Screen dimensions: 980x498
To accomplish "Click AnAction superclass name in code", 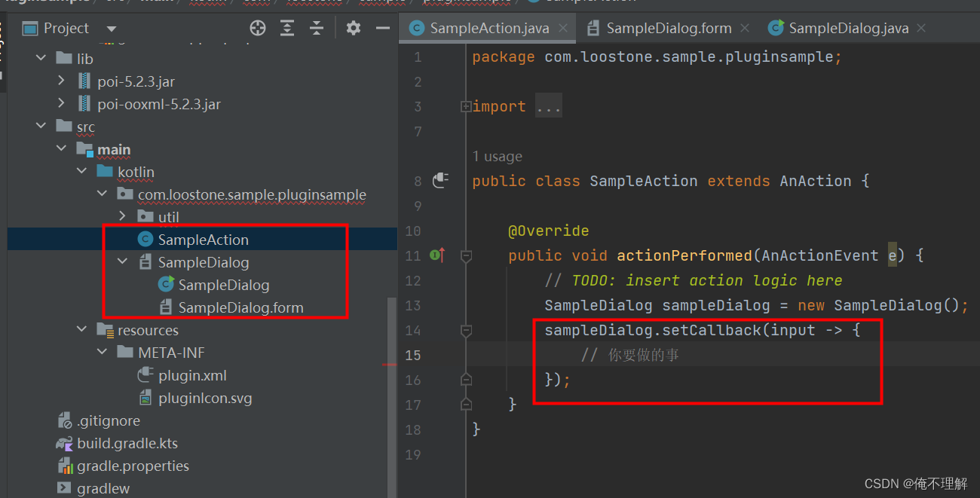I will pyautogui.click(x=816, y=181).
